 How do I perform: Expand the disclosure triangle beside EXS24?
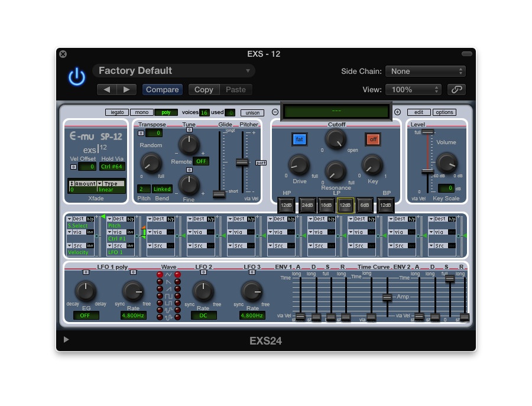pyautogui.click(x=66, y=340)
